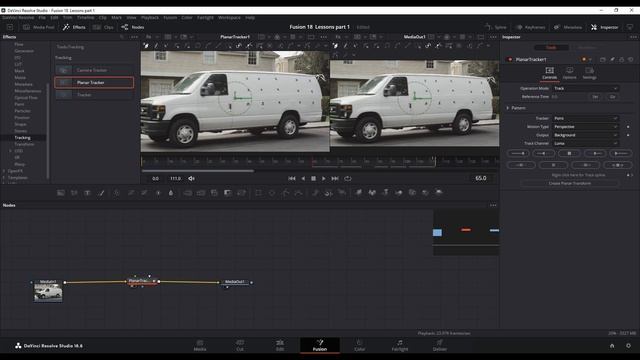This screenshot has width=640, height=360.
Task: Open project settings gear icon
Action: (628, 346)
